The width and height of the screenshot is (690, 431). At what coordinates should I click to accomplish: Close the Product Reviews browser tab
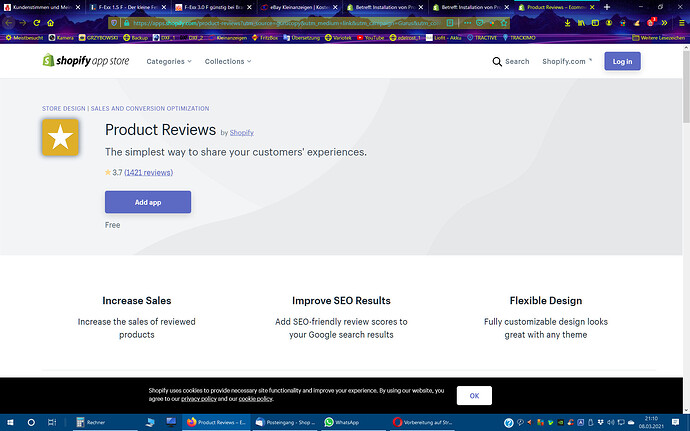(592, 7)
